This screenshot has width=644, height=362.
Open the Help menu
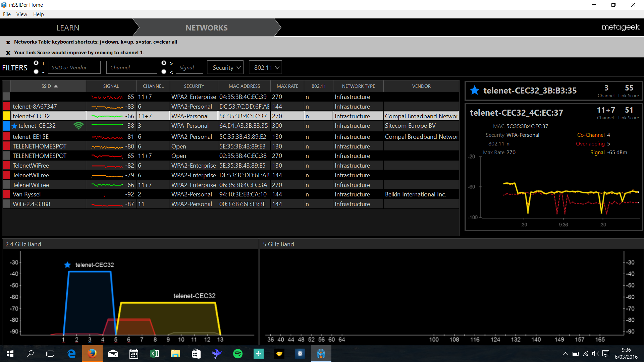point(39,14)
